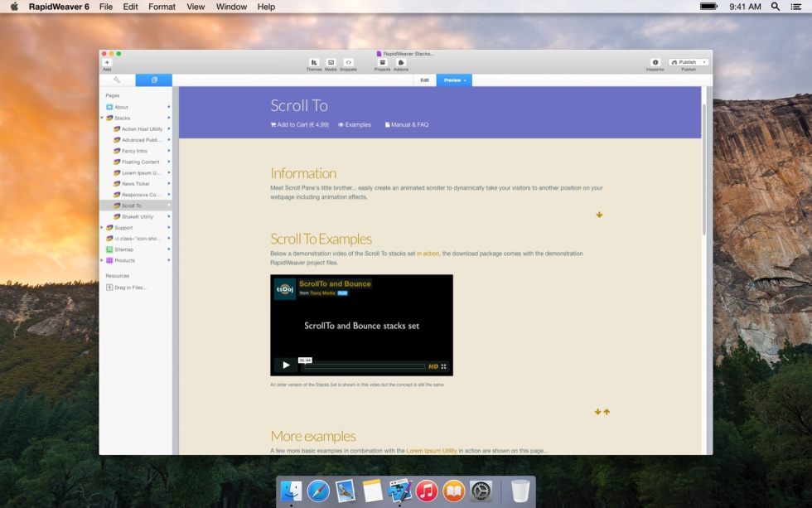812x508 pixels.
Task: Switch to the wrench settings sidebar tab
Action: coord(117,80)
